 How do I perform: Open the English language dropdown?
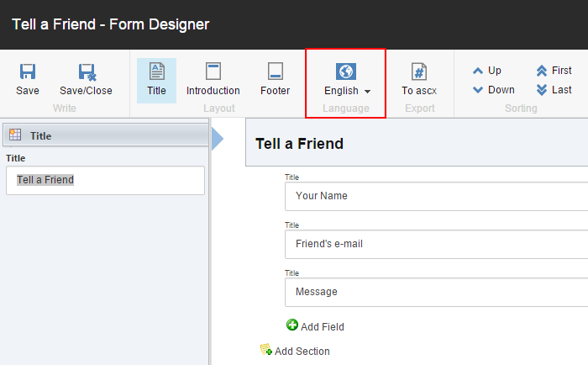[x=348, y=91]
